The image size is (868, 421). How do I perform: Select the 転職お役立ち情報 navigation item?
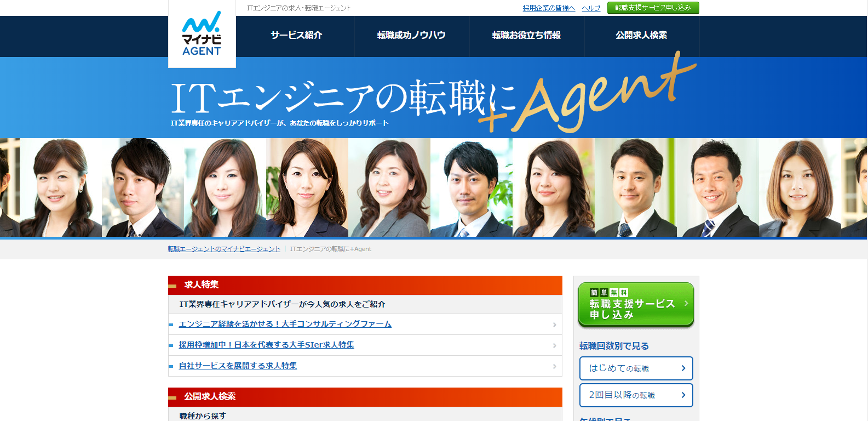[526, 36]
